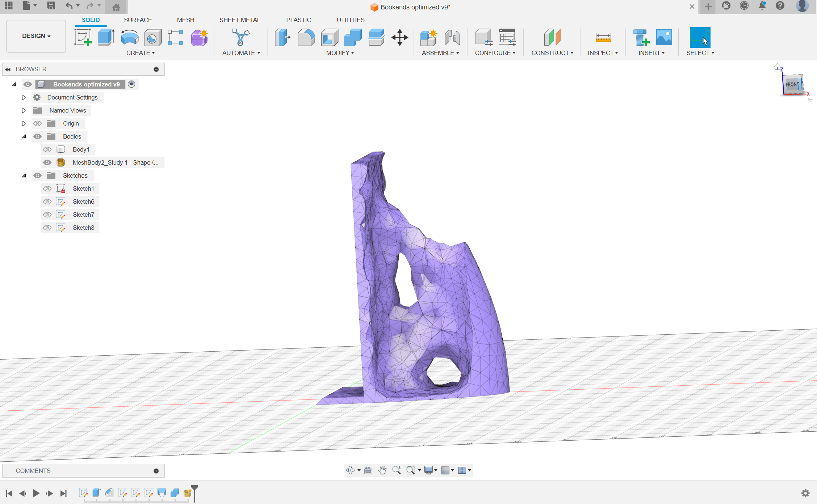
Task: Click the FRONT face of the ViewCube
Action: pos(792,84)
